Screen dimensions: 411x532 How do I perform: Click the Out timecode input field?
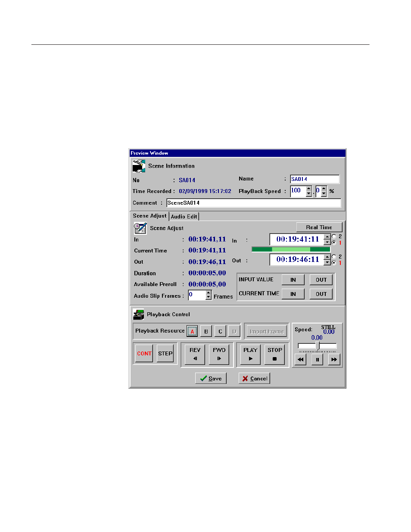297,259
